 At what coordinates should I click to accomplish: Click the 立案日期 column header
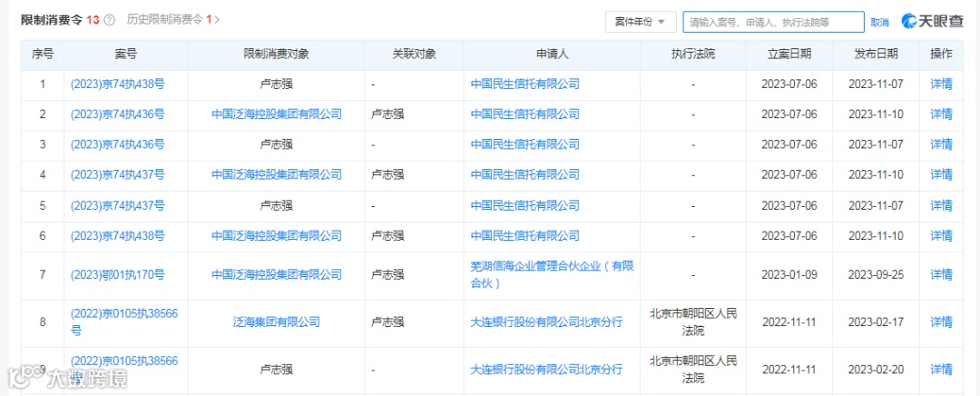[x=789, y=54]
